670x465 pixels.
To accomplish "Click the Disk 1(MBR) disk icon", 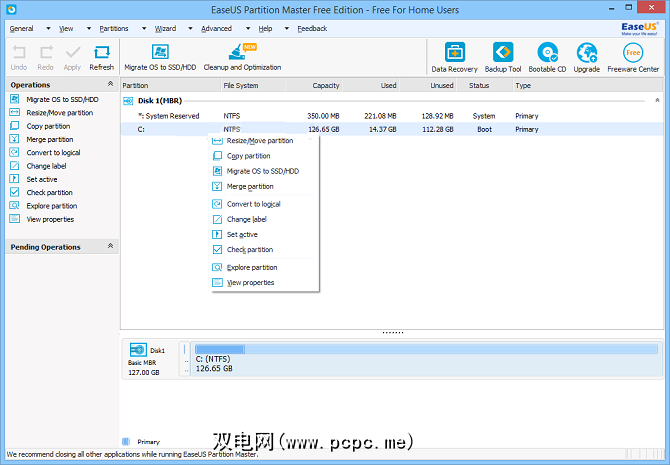I will pos(128,101).
